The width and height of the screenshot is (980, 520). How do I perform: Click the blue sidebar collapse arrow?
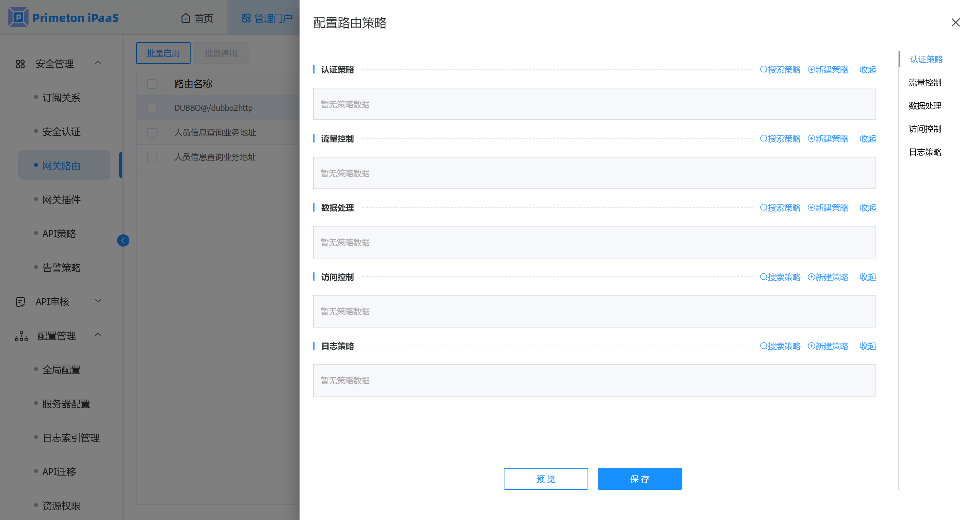tap(123, 240)
